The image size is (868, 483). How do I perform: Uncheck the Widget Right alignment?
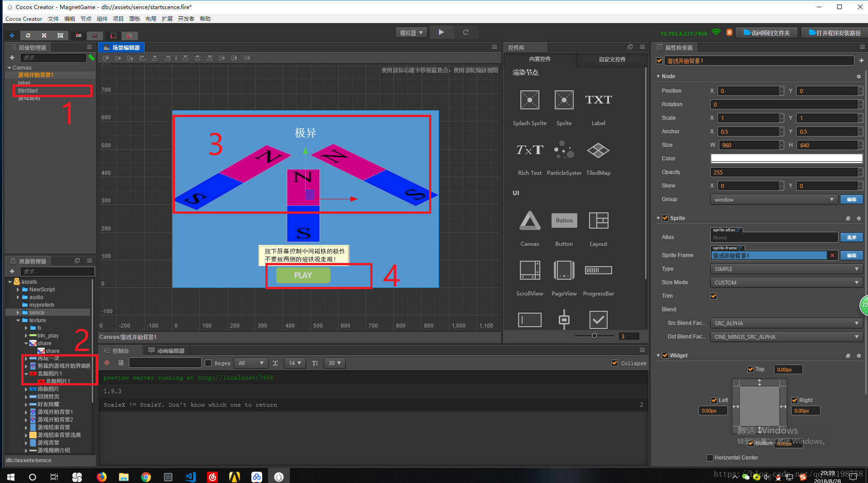[794, 400]
